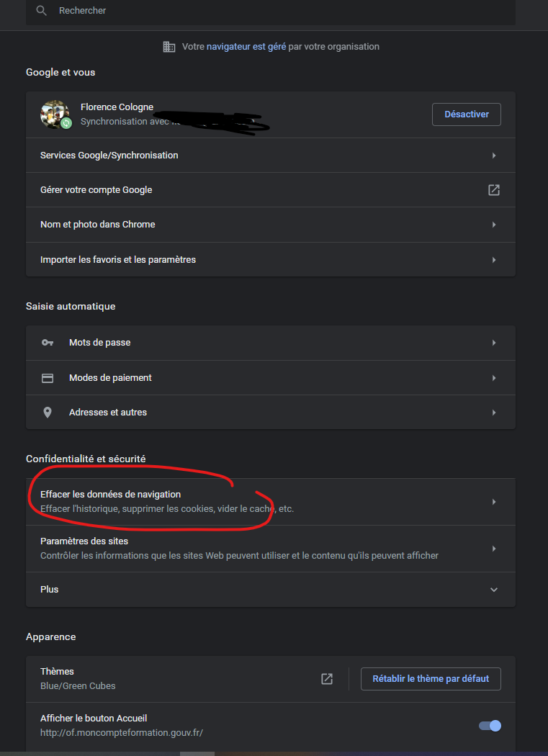Click the key icon for passwords

coord(48,342)
